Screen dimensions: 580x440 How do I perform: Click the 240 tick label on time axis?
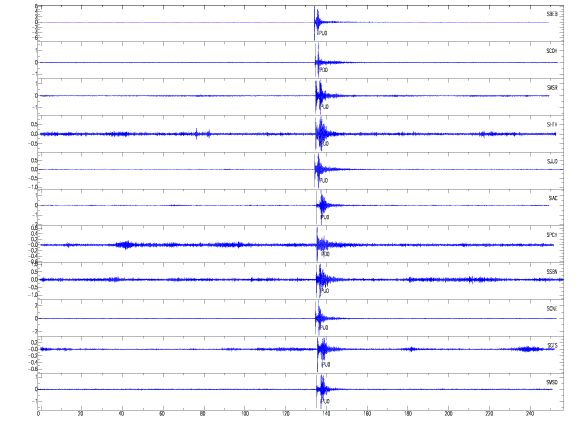[x=530, y=414]
